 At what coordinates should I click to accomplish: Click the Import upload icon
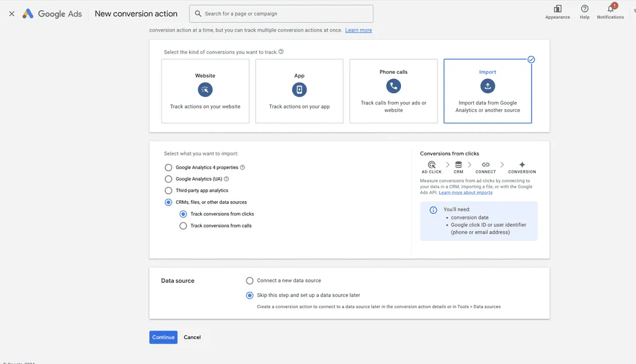click(x=487, y=86)
